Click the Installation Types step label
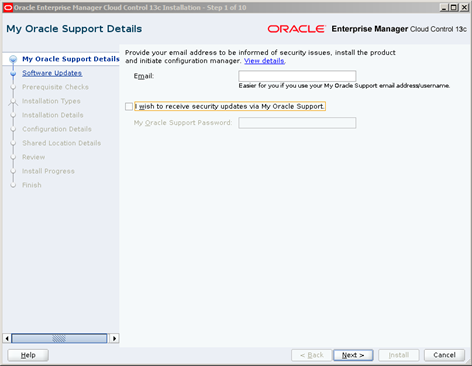Viewport: 472px width, 366px height. click(x=51, y=101)
